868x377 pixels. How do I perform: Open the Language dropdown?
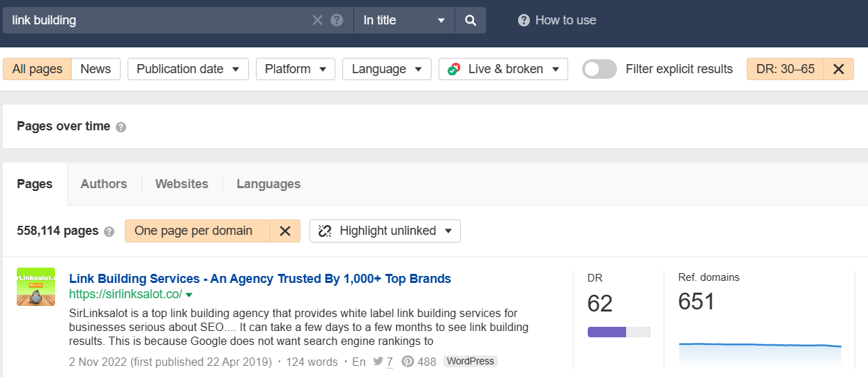coord(387,69)
